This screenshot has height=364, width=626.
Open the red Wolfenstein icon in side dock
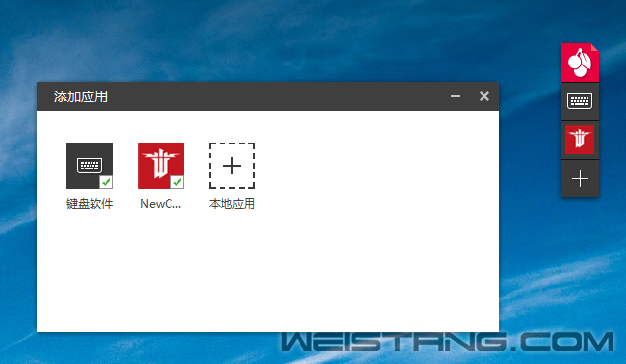click(x=580, y=140)
